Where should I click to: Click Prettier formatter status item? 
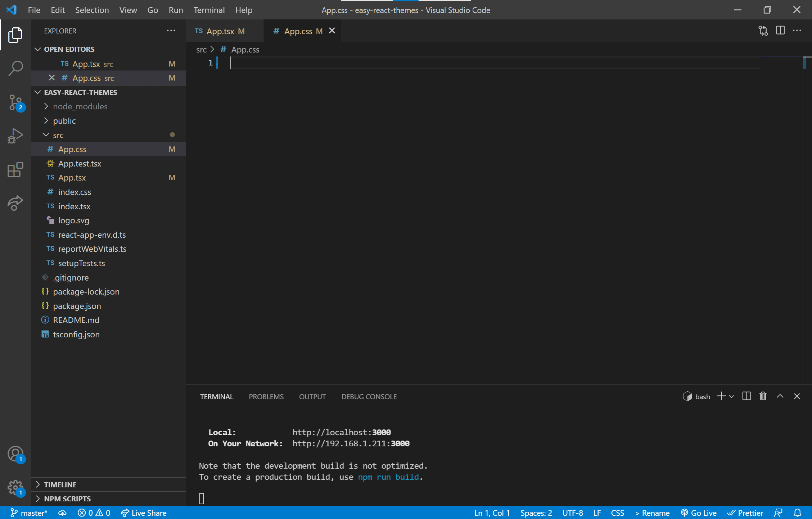click(x=745, y=513)
